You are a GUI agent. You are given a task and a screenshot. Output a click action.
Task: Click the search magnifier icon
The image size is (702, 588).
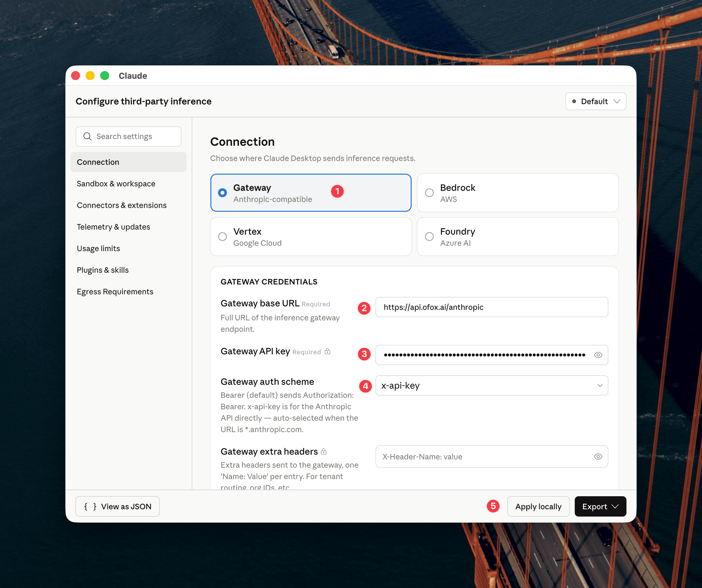coord(87,137)
